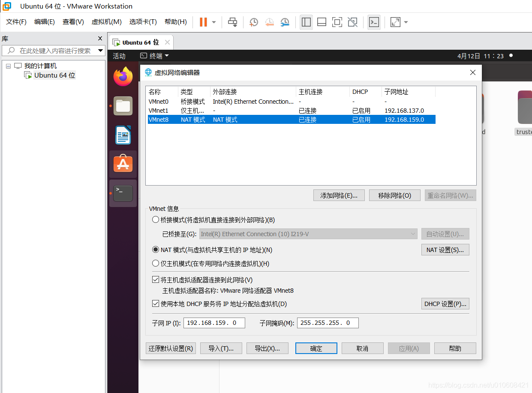Toggle the library sidebar view
The image size is (532, 393).
pos(306,22)
